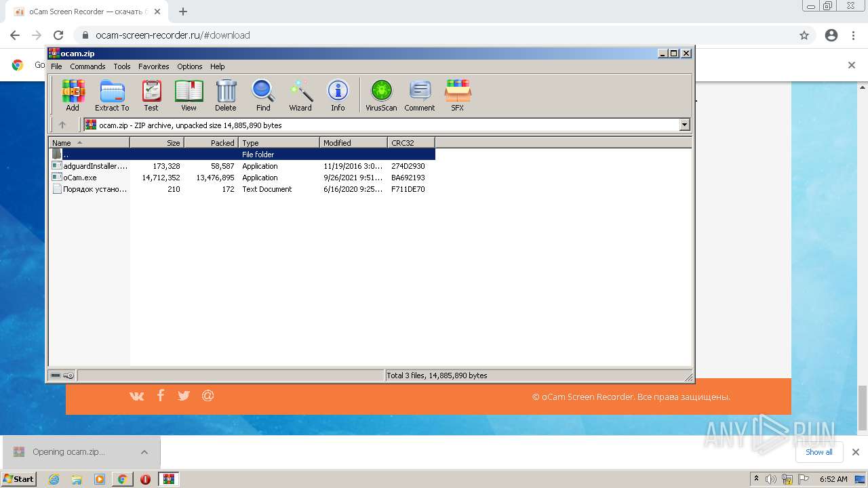Open the VK social link icon
This screenshot has width=868, height=488.
coord(137,396)
